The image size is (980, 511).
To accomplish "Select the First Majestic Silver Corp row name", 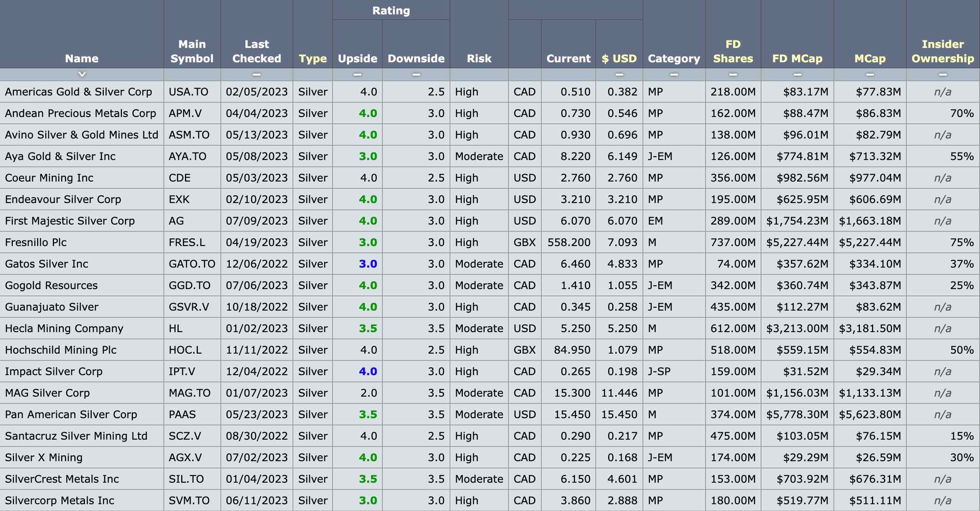I will point(69,221).
